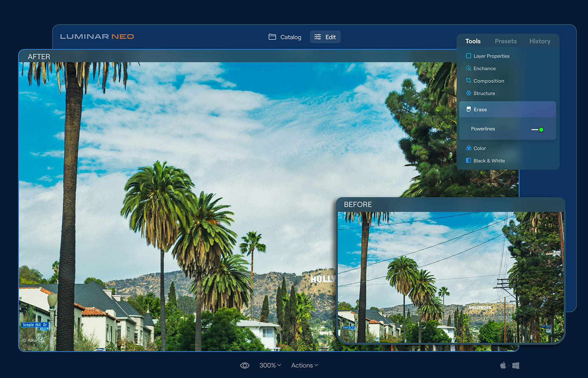Click the Apple platform icon
This screenshot has height=378, width=588.
coord(503,365)
